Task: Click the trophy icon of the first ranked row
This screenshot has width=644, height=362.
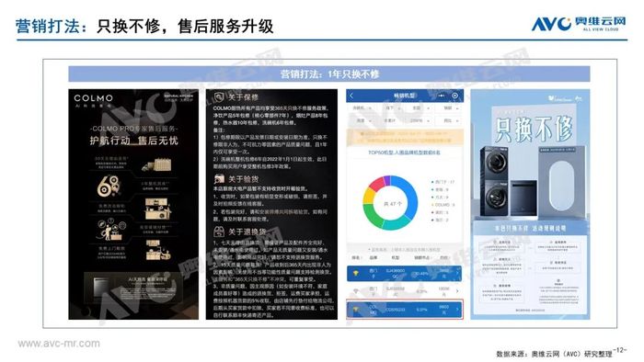Action: click(356, 273)
